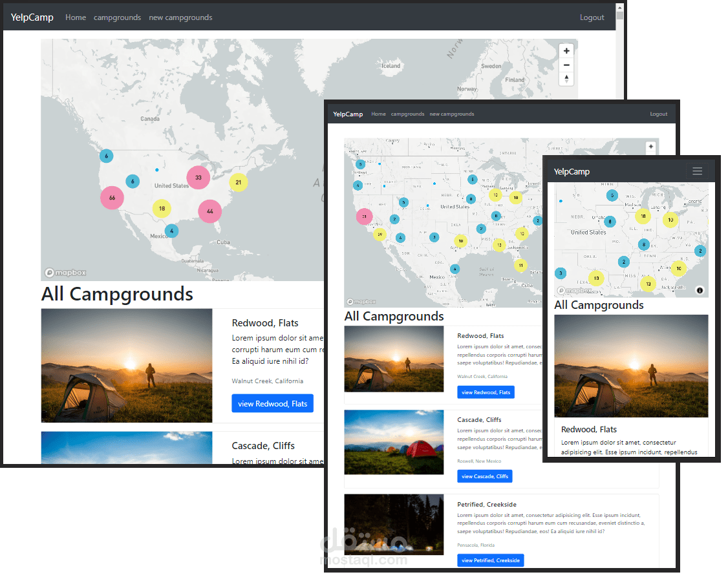Click pink 31 cluster in middle window map

pyautogui.click(x=364, y=216)
